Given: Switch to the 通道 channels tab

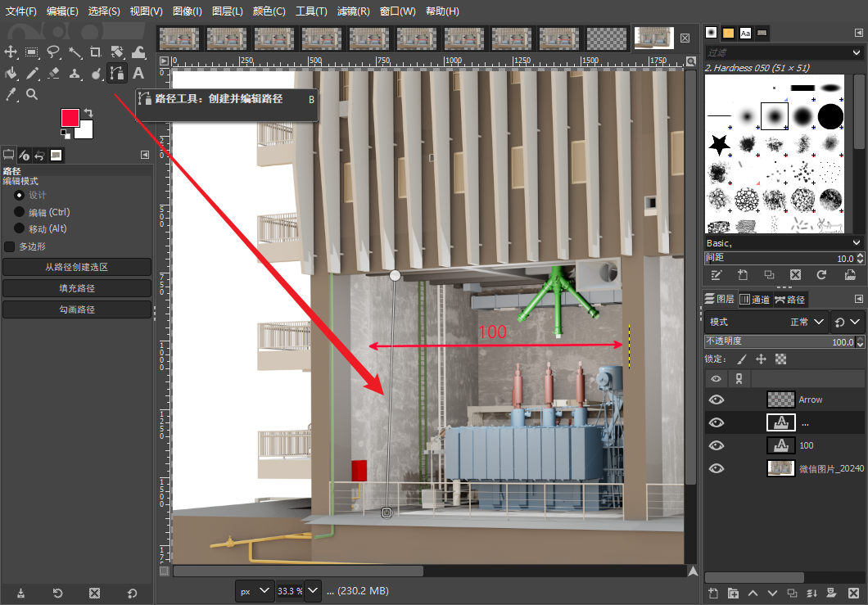Looking at the screenshot, I should tap(754, 300).
